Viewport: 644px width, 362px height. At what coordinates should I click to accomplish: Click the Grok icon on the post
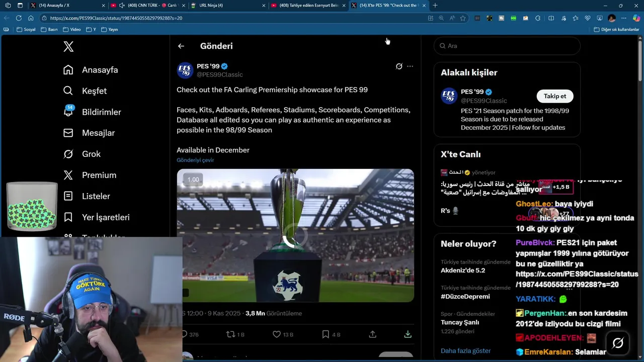tap(399, 66)
